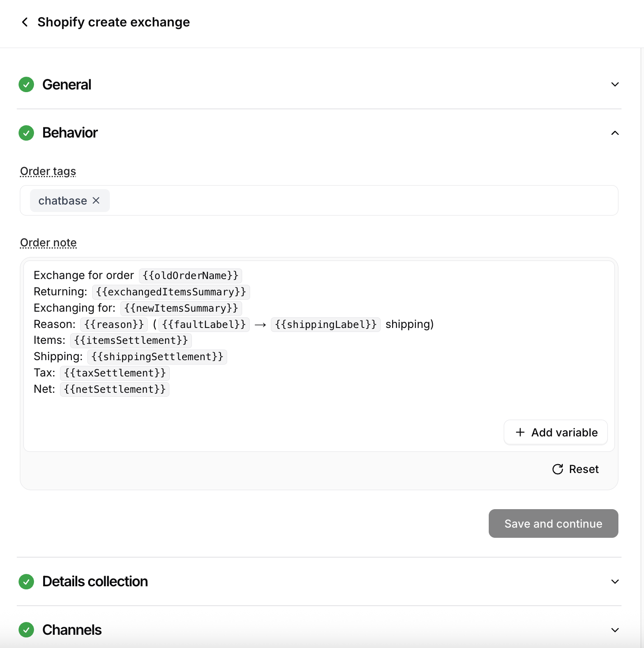Select the {{itemsSettlement}} variable

(131, 340)
